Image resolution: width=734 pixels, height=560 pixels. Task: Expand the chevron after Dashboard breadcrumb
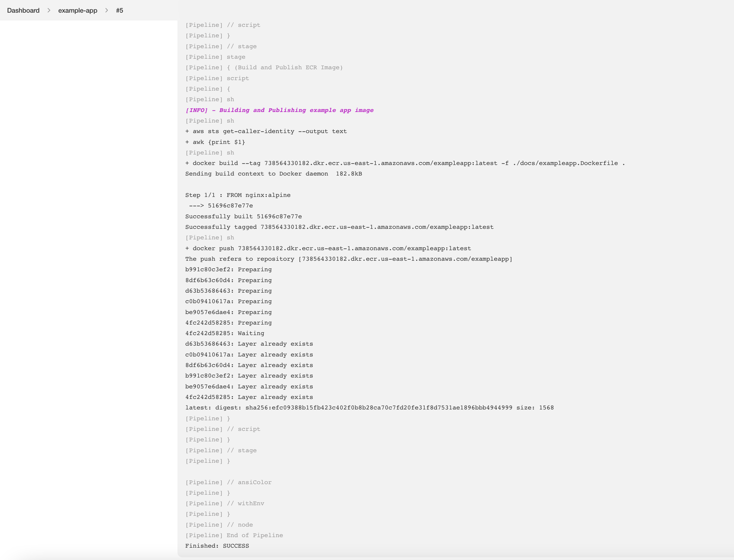(x=49, y=10)
